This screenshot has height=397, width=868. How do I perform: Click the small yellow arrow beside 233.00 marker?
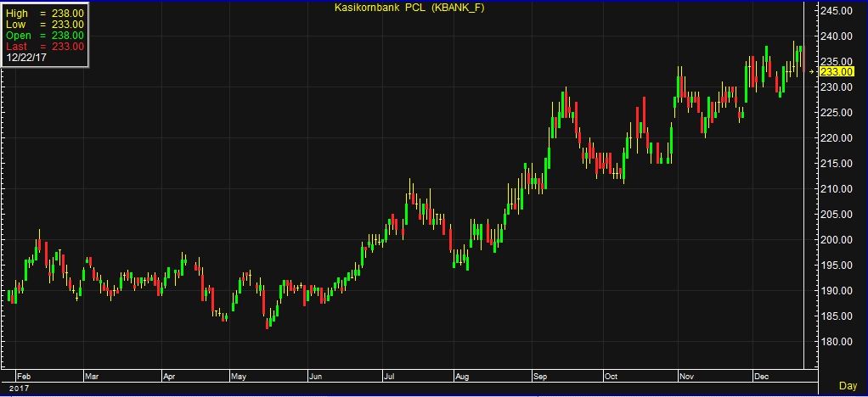click(812, 72)
